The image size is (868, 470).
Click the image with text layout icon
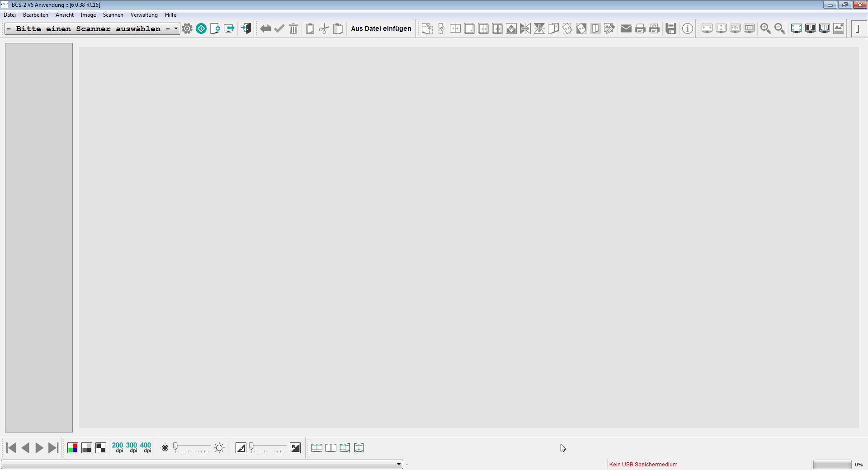point(839,28)
